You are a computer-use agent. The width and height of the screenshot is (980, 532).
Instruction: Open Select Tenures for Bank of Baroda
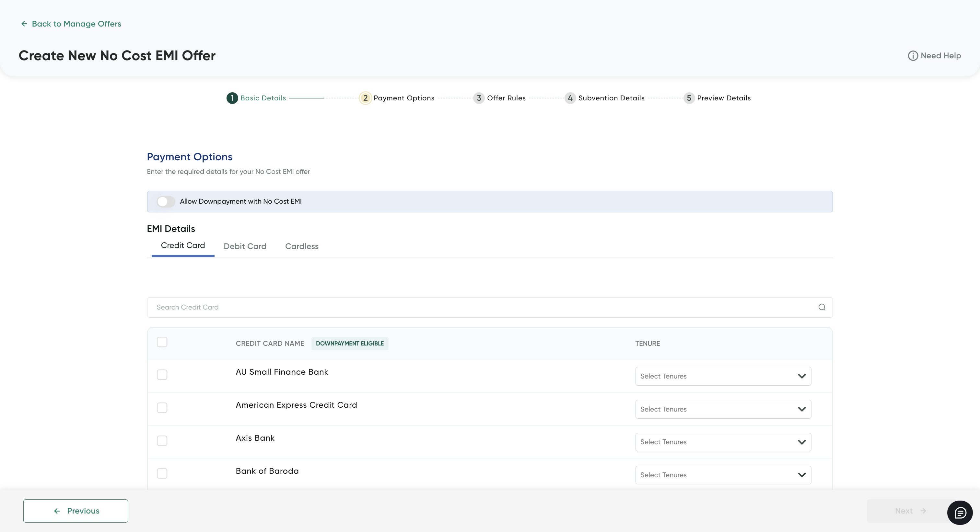tap(723, 475)
